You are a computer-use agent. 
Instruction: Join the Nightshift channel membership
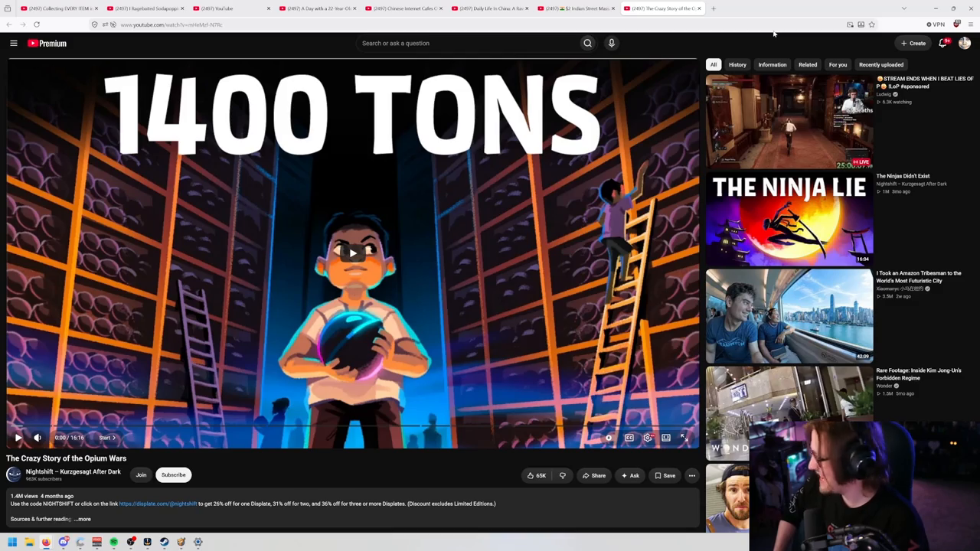point(141,475)
